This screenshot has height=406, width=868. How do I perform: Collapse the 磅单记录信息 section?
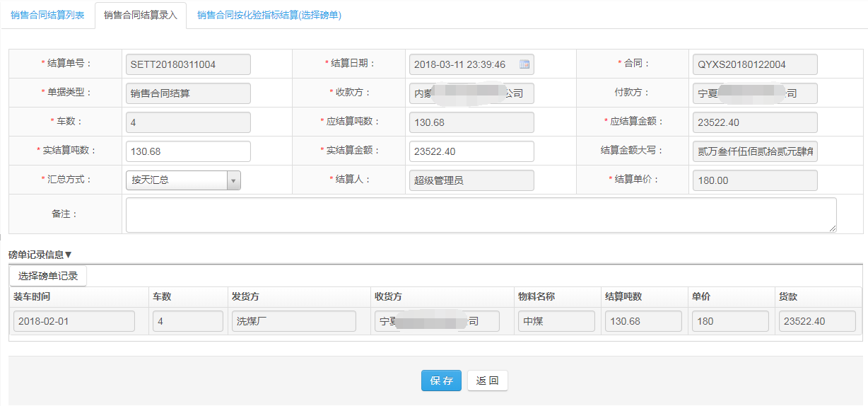tap(40, 255)
